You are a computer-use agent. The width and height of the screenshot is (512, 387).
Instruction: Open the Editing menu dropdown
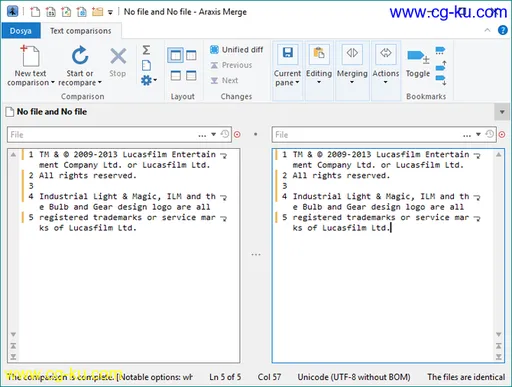click(x=319, y=82)
